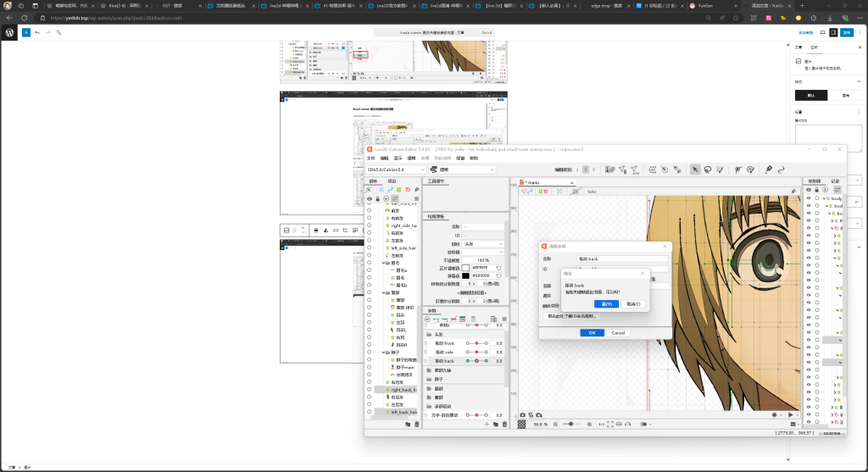Delete the part using parts panel trash icon
This screenshot has height=472, width=868.
(417, 425)
